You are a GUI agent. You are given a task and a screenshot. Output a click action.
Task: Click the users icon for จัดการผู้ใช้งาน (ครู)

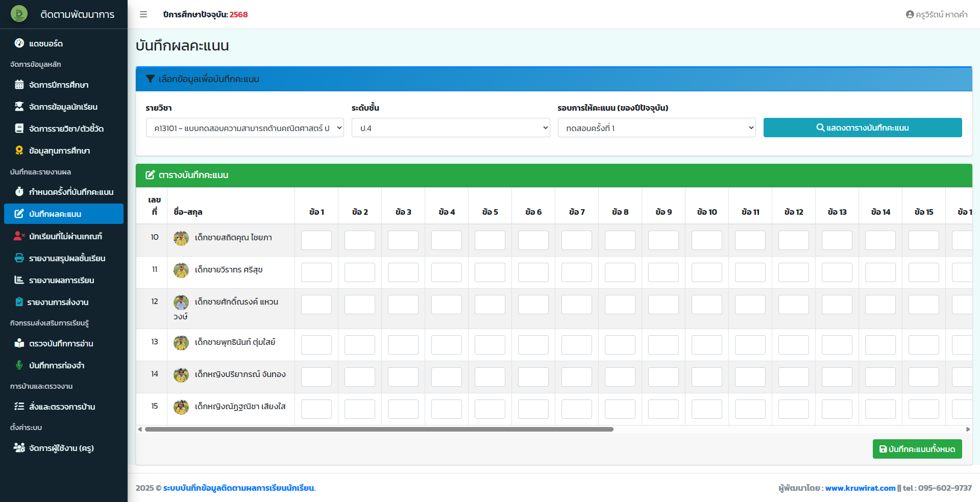(19, 448)
